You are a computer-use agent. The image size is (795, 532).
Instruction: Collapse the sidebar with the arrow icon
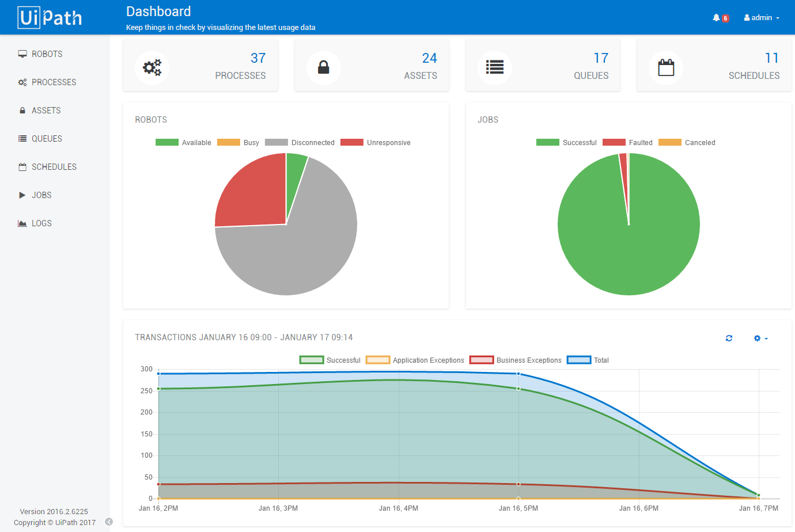[x=109, y=522]
